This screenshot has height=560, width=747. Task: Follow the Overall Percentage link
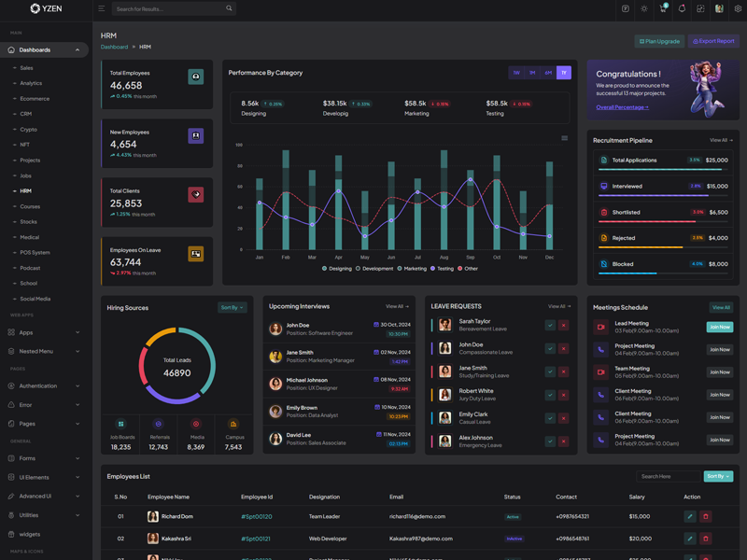pos(622,107)
